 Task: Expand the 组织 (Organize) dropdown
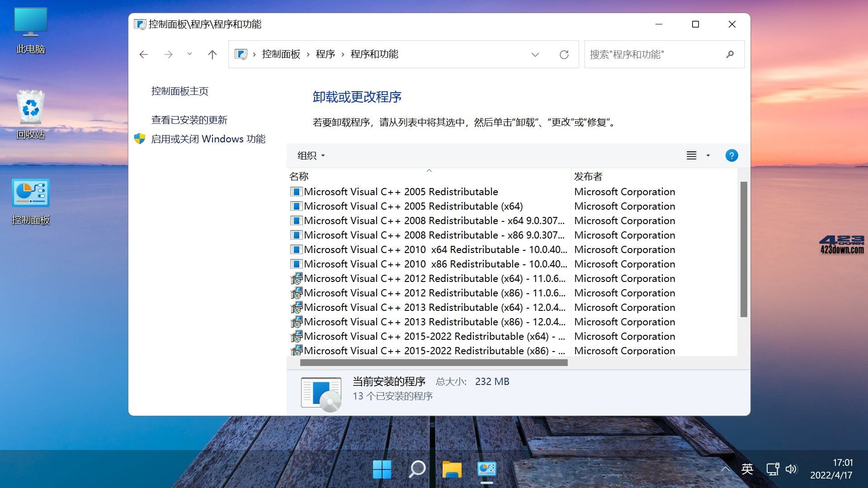click(x=311, y=155)
